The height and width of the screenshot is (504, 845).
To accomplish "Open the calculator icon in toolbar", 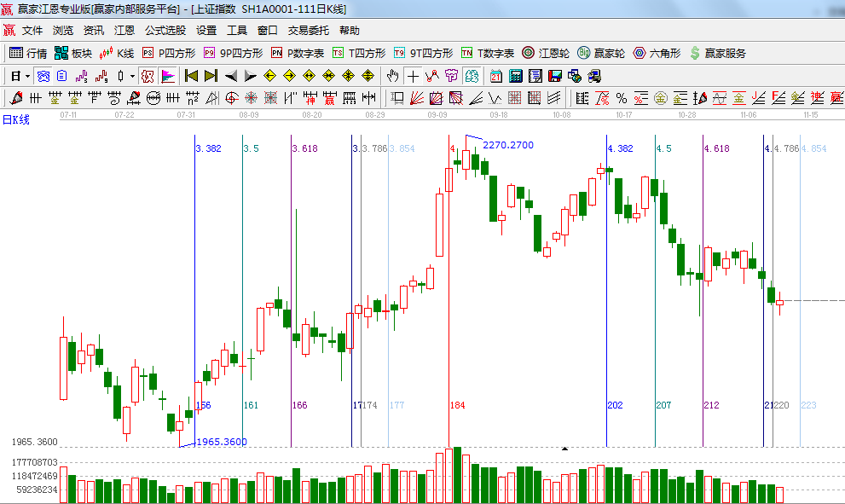I will [515, 76].
